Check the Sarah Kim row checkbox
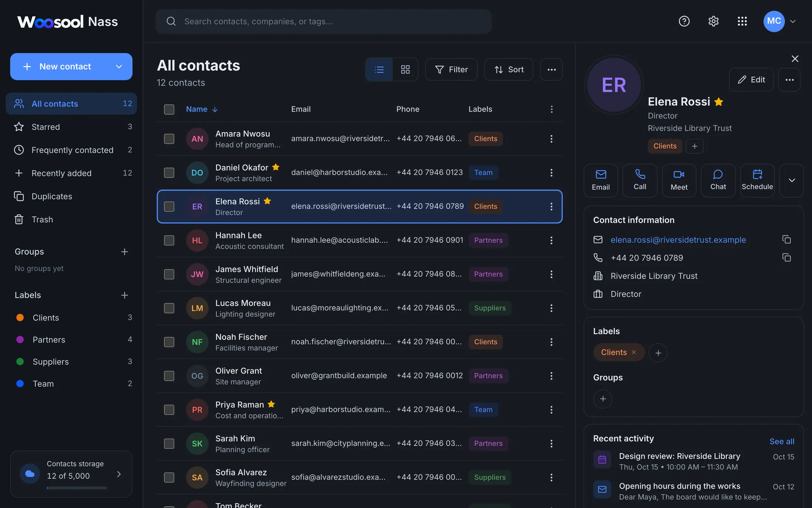The image size is (812, 508). (169, 444)
